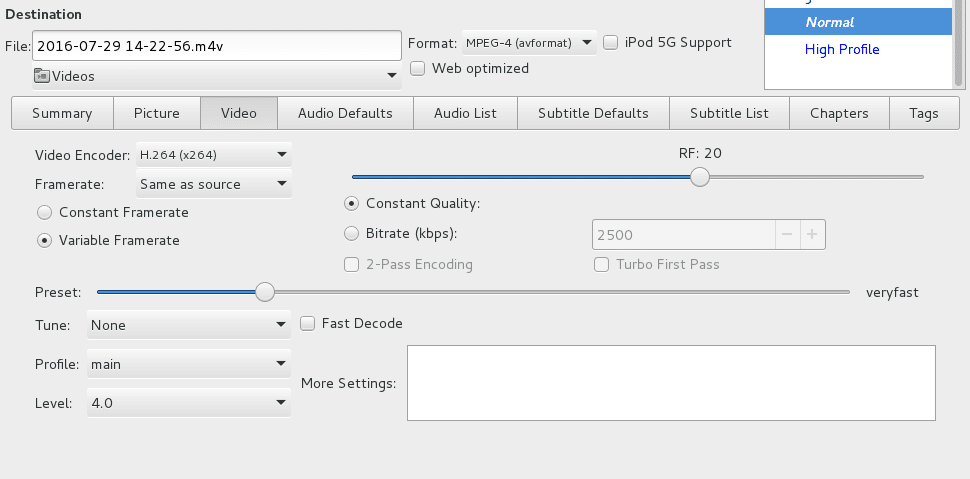Click the destination File name field
Image resolution: width=970 pixels, height=479 pixels.
pos(216,45)
